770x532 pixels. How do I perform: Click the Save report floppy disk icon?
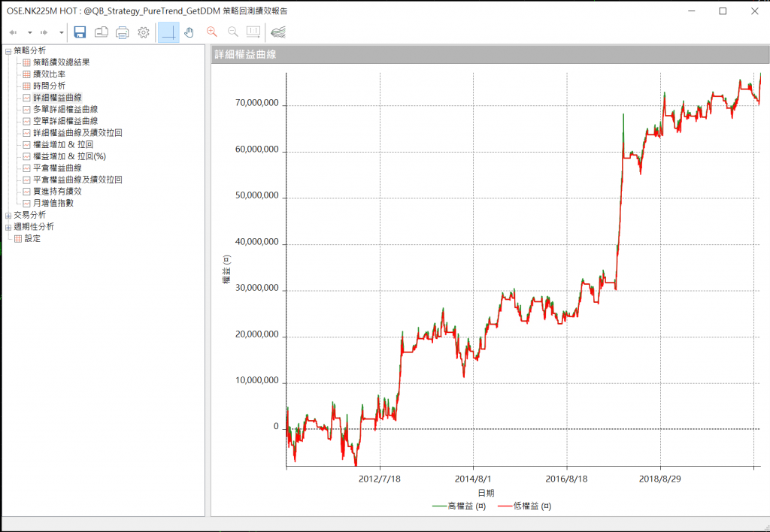(x=80, y=32)
